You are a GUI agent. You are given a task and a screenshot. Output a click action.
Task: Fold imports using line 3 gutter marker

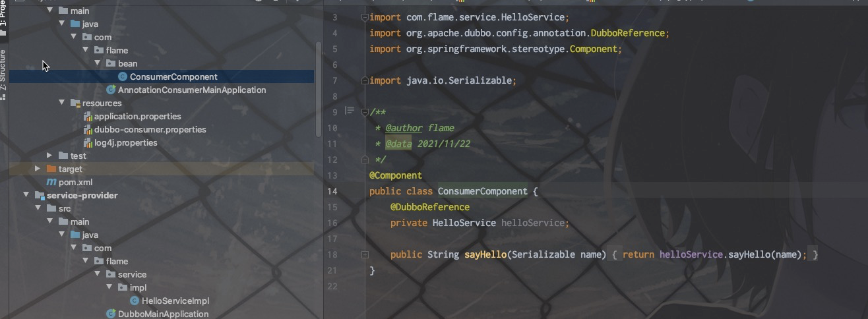[x=365, y=17]
